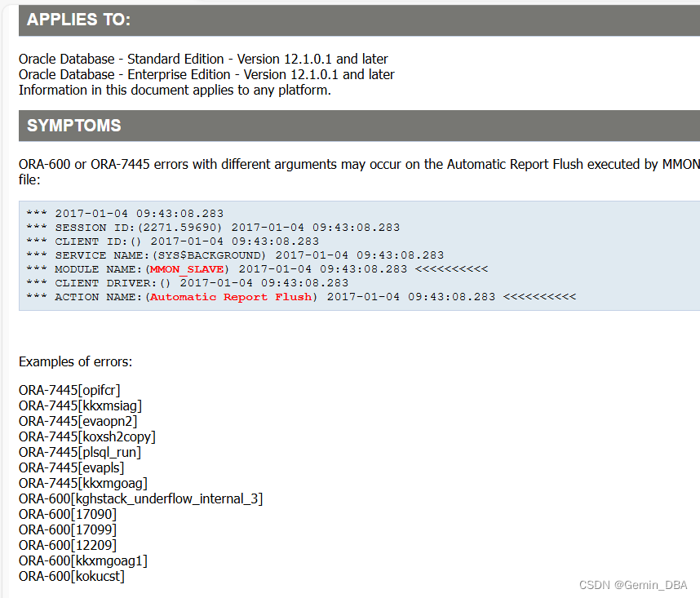Select ORA-7445[kkxmsiag] error entry
This screenshot has width=700, height=598.
(80, 406)
